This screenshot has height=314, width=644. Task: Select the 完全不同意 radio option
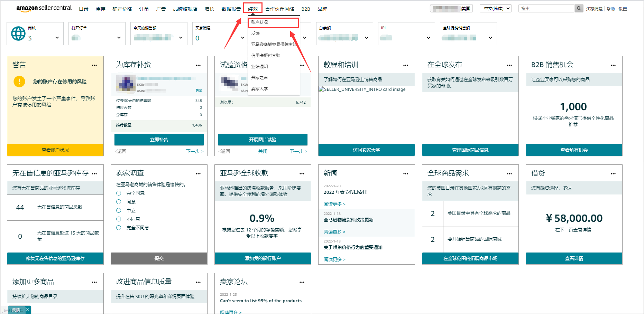pos(119,228)
